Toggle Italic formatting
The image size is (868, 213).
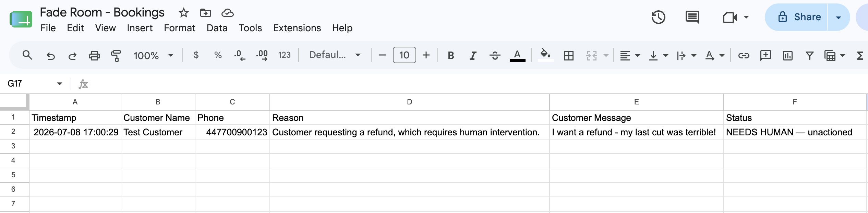coord(473,55)
